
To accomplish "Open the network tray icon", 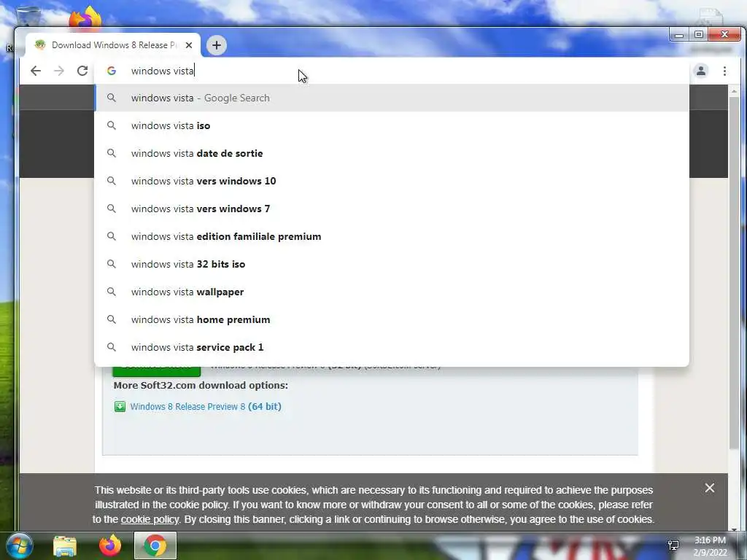I will click(x=673, y=545).
